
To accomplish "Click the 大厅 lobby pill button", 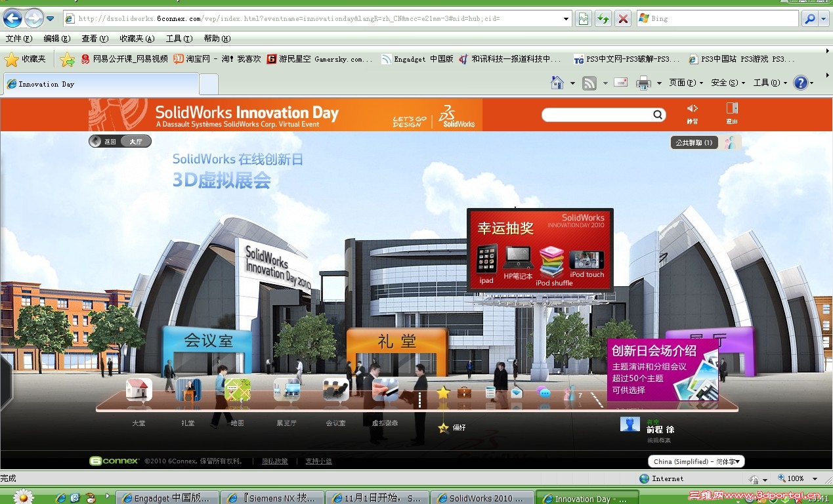I will 136,141.
